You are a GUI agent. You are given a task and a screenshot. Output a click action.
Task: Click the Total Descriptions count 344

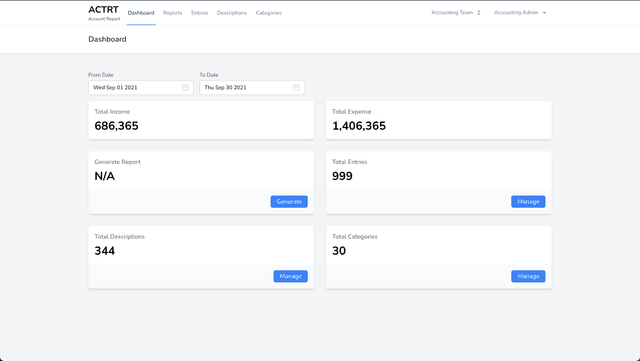(104, 251)
